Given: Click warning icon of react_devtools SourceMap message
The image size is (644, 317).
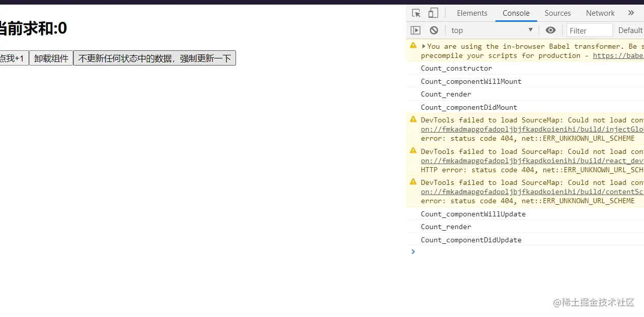Looking at the screenshot, I should pyautogui.click(x=413, y=150).
